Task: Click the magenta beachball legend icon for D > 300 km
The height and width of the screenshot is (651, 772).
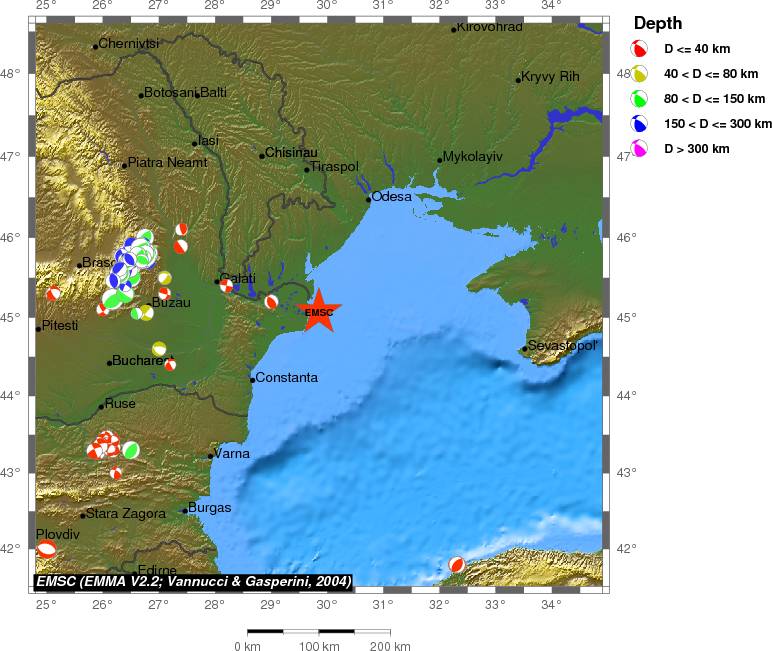Action: coord(639,149)
